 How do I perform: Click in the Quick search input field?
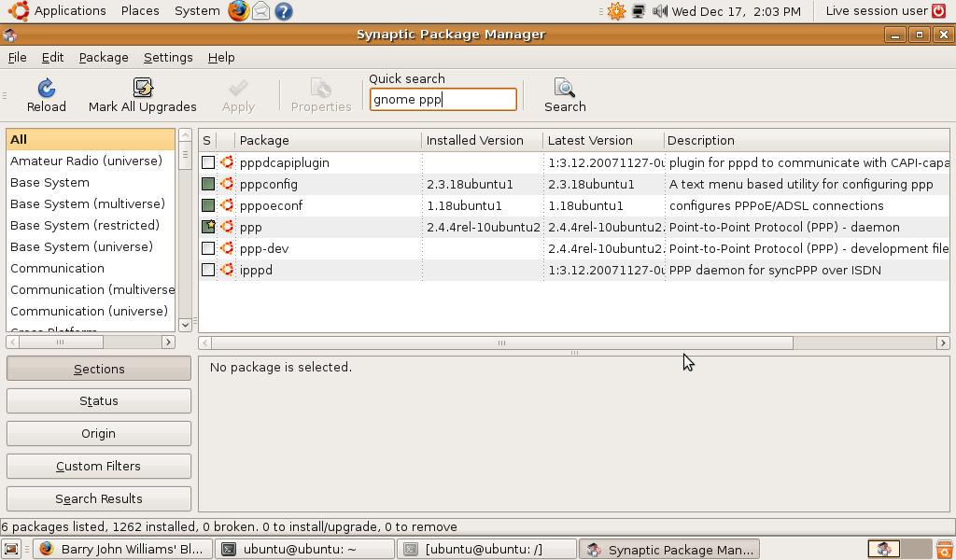(443, 99)
